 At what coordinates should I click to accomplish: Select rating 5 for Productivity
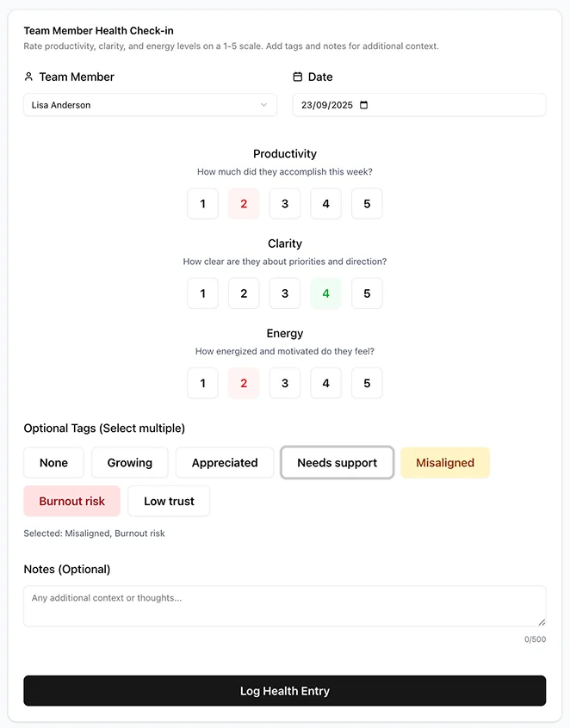tap(367, 203)
